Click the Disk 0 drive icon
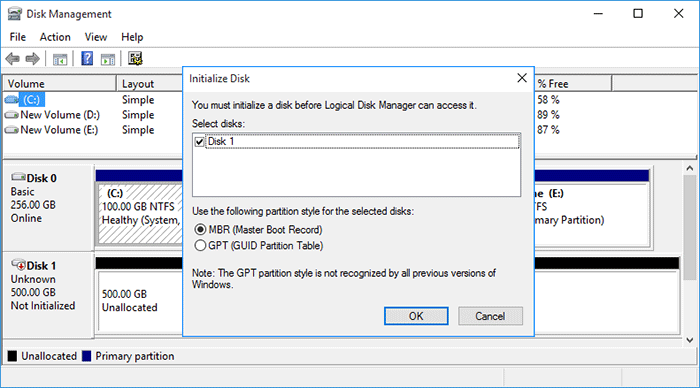This screenshot has height=388, width=700. [x=18, y=177]
